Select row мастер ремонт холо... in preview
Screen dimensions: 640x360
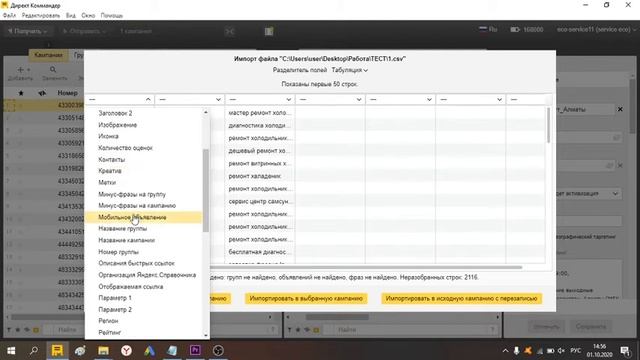click(x=260, y=113)
